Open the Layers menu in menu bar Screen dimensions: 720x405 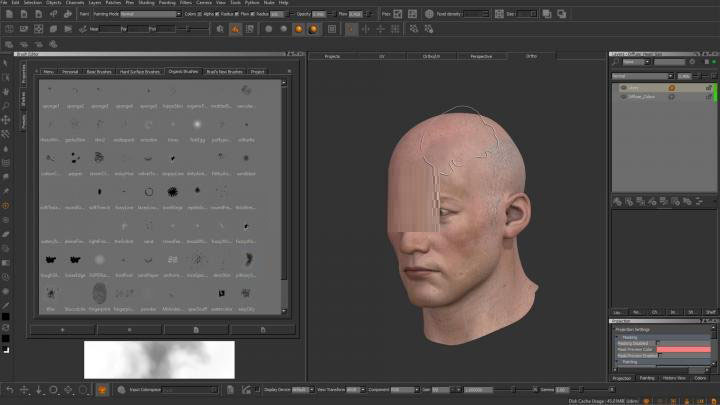95,2
